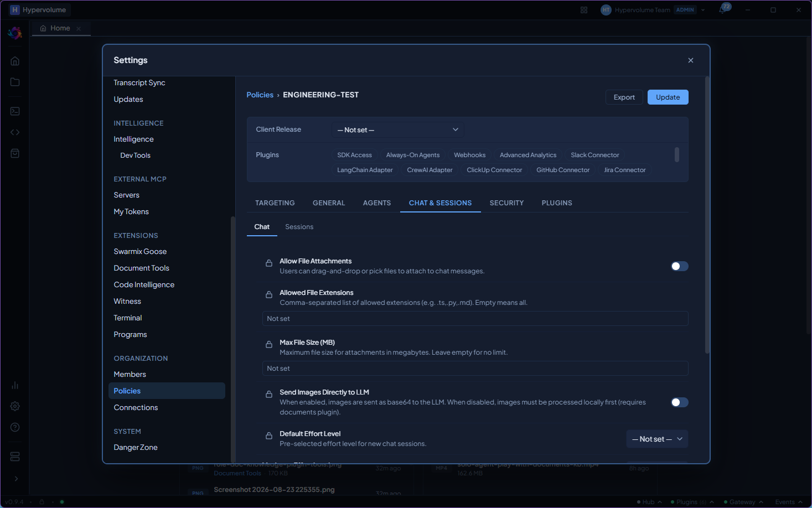
Task: Click lock icon beside Default Effort Level
Action: [269, 436]
